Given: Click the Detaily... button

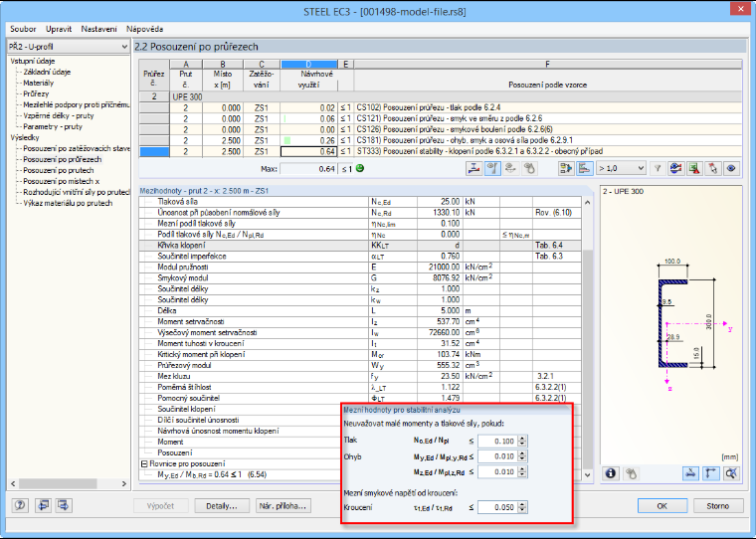Looking at the screenshot, I should (222, 506).
